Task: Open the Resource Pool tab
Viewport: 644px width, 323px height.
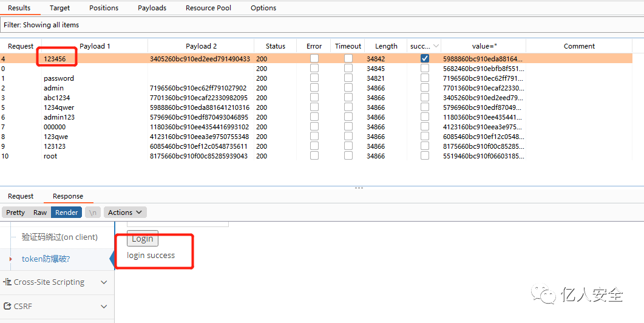Action: pos(208,8)
